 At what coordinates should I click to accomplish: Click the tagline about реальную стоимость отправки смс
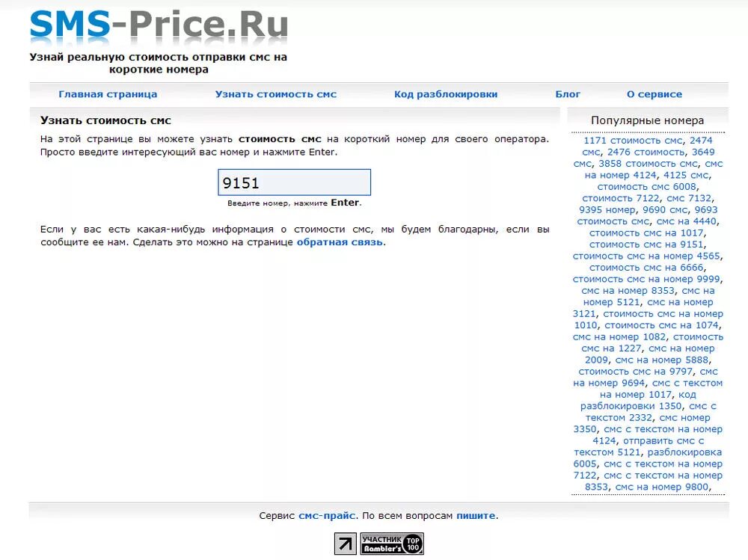click(159, 63)
